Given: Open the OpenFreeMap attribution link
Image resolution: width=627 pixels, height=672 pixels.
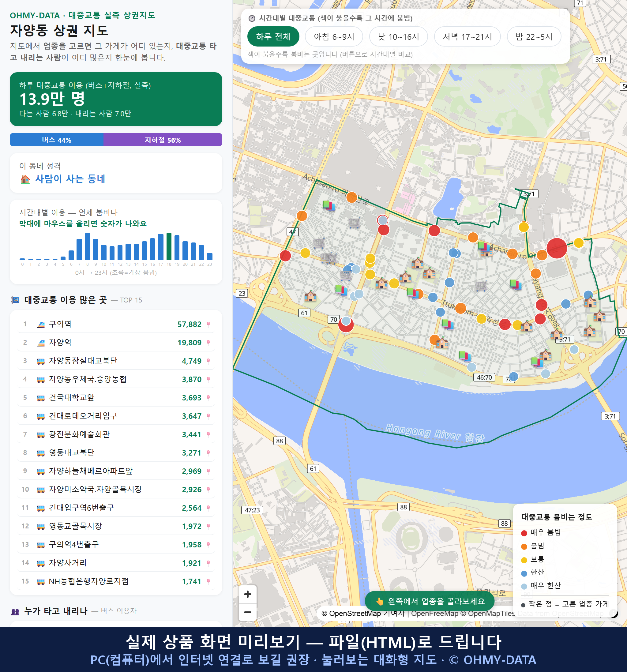Looking at the screenshot, I should coord(435,614).
